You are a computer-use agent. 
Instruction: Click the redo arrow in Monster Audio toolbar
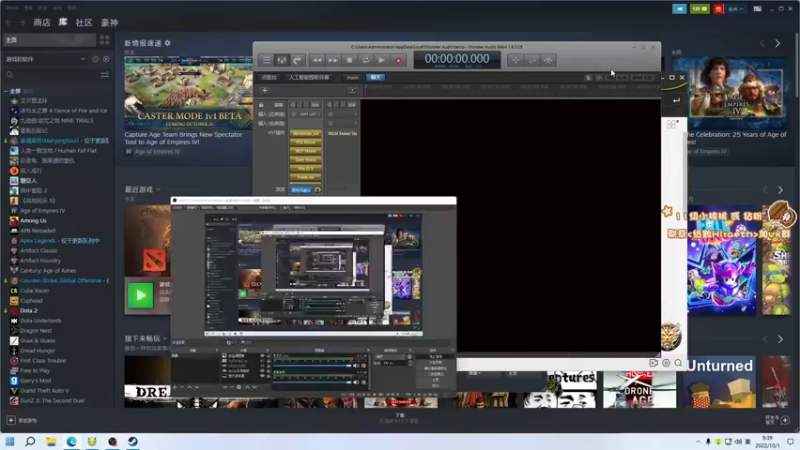(x=297, y=60)
